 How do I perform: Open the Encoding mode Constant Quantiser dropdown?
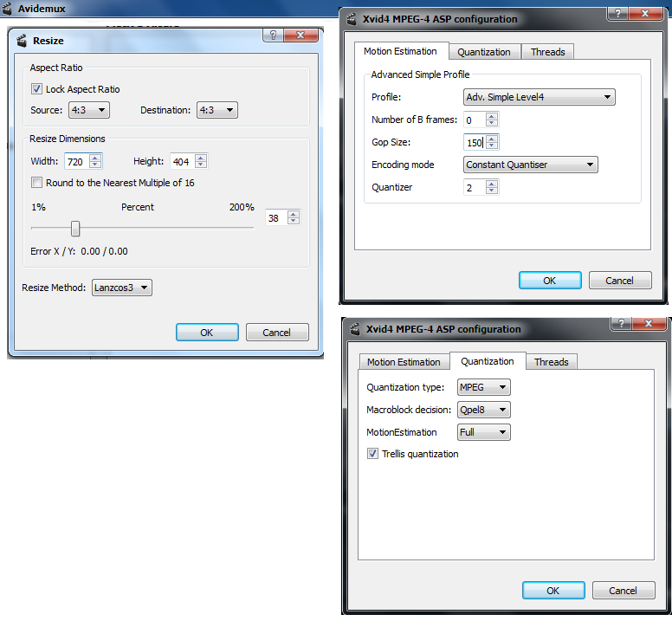coord(531,165)
